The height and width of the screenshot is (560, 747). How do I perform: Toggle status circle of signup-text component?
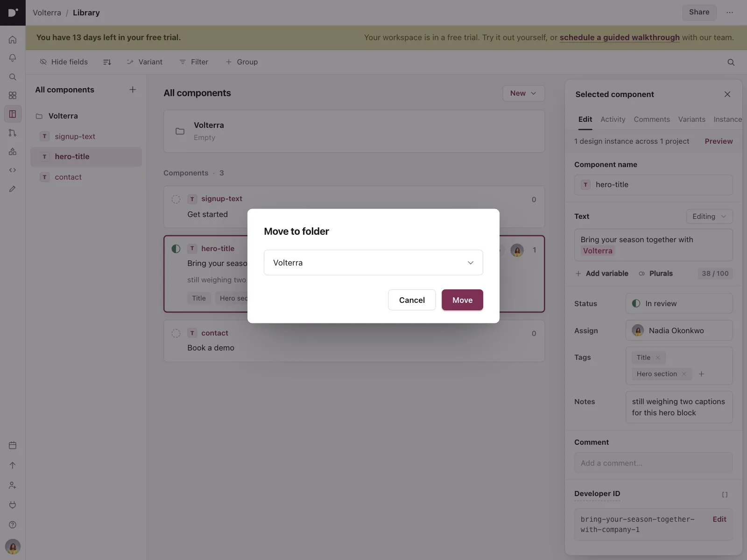pos(176,199)
